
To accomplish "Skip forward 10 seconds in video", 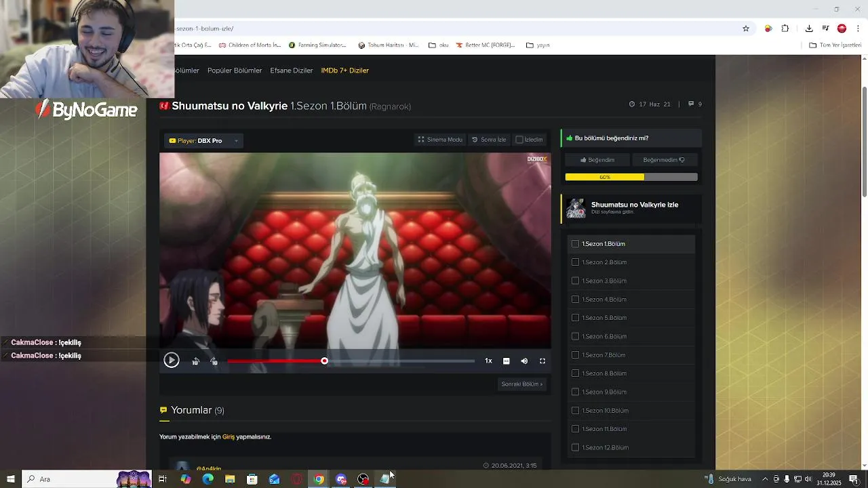I will pos(214,361).
